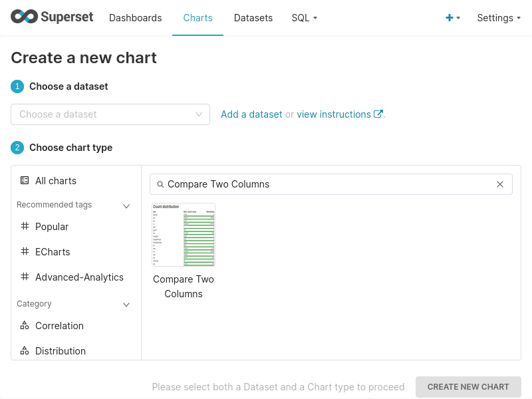
Task: Click the Superset infinity logo
Action: point(24,17)
